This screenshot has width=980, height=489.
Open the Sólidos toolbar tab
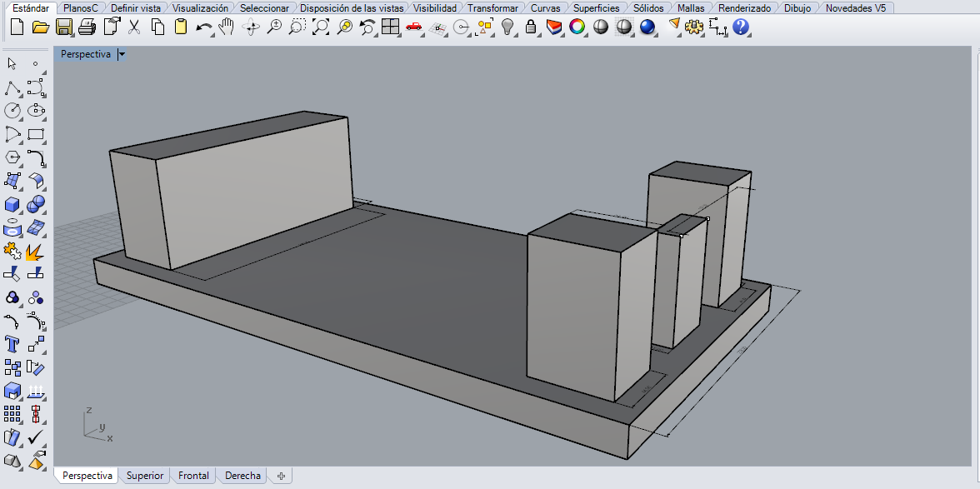coord(648,7)
